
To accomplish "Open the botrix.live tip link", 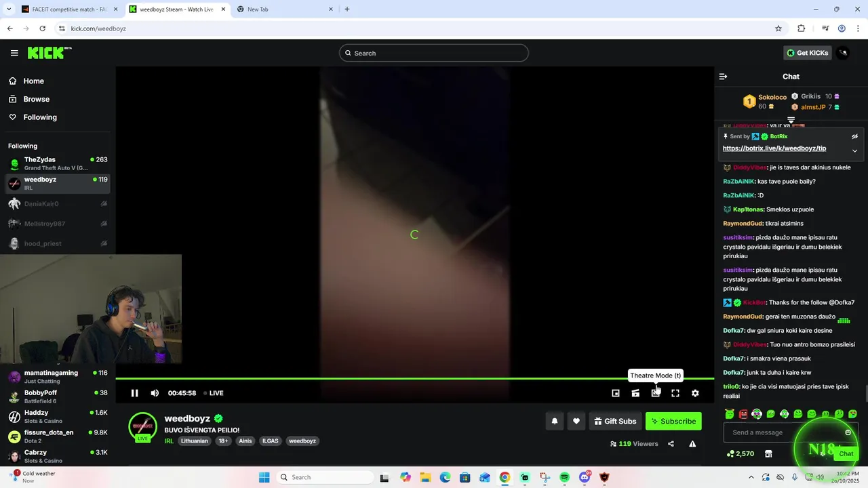I will tap(774, 148).
